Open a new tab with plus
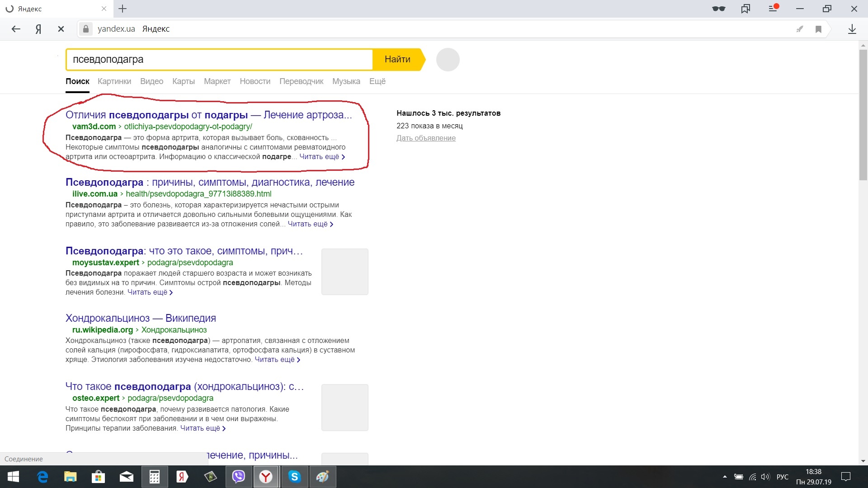This screenshot has height=488, width=868. pyautogui.click(x=123, y=9)
